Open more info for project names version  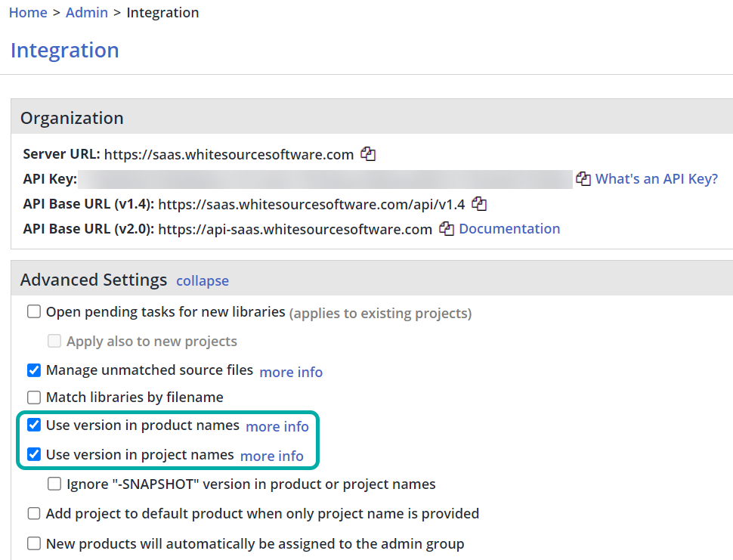coord(271,456)
